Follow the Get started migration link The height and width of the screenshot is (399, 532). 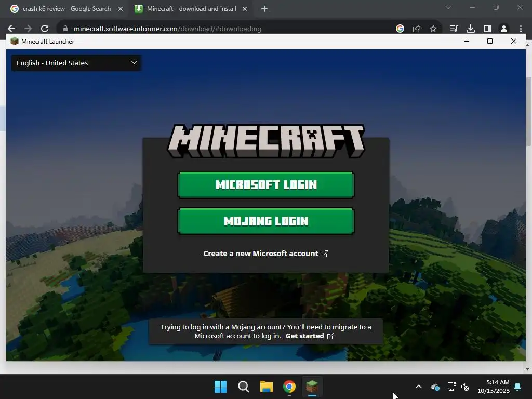tap(304, 336)
